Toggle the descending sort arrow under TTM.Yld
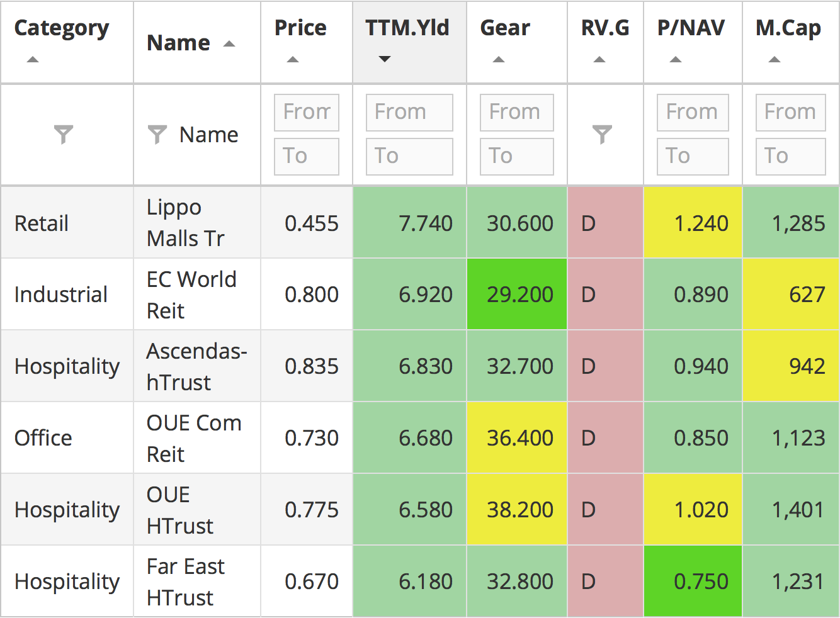 pos(385,59)
